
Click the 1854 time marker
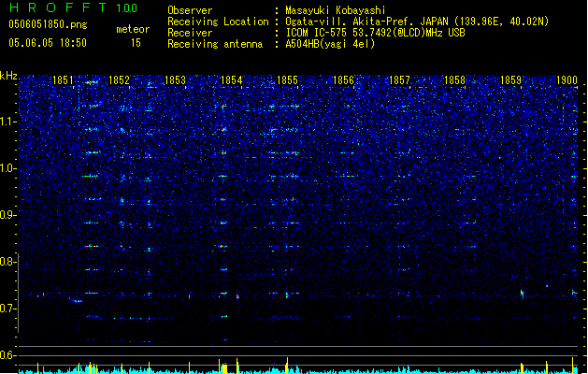tap(232, 80)
